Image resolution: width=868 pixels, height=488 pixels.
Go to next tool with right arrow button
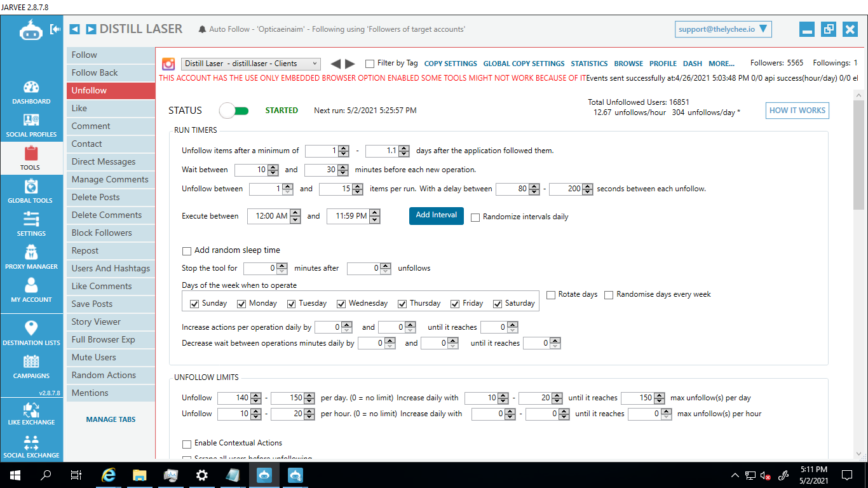(91, 29)
